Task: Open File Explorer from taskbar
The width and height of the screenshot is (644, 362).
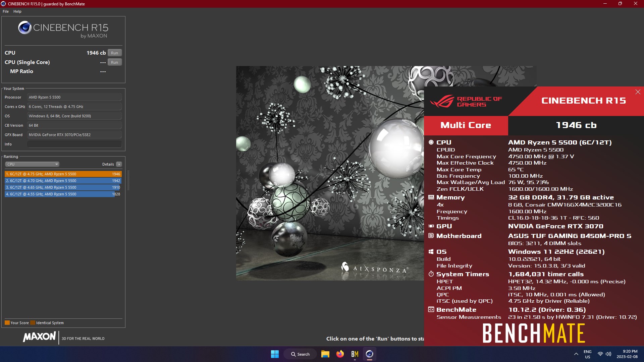Action: pyautogui.click(x=325, y=354)
